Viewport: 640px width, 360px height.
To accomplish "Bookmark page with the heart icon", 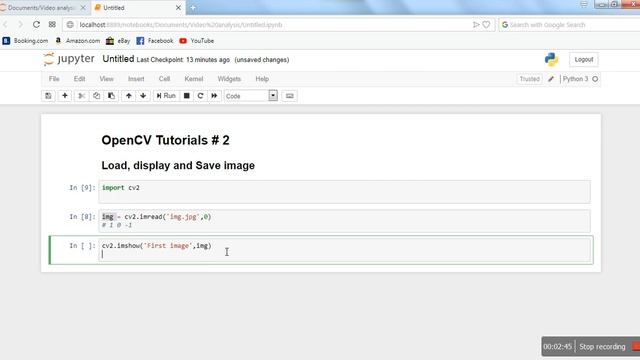I will pyautogui.click(x=486, y=24).
